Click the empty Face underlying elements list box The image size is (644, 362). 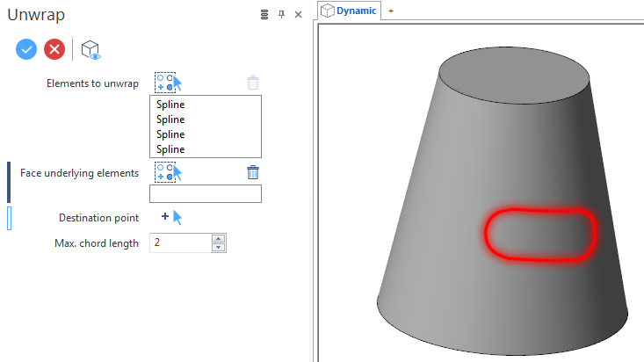pyautogui.click(x=206, y=193)
